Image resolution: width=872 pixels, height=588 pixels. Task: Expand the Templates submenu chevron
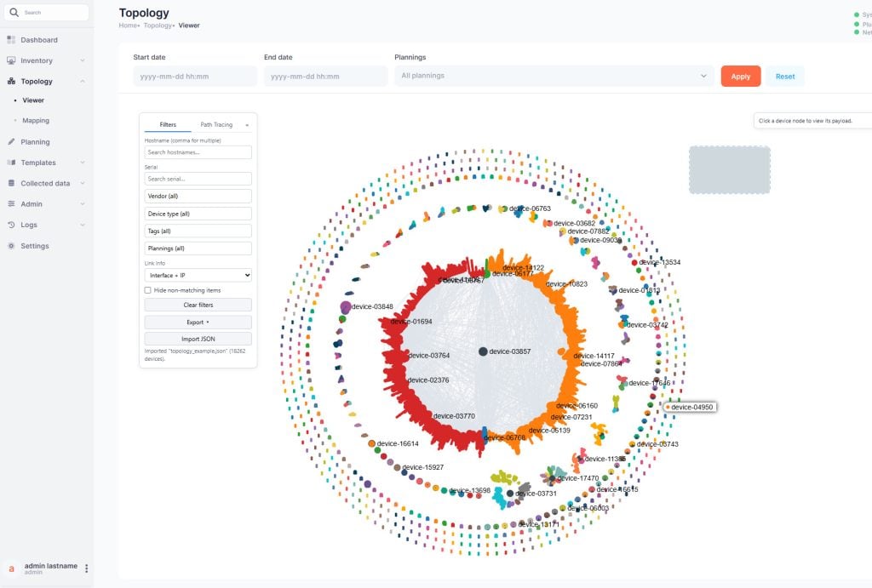click(83, 163)
